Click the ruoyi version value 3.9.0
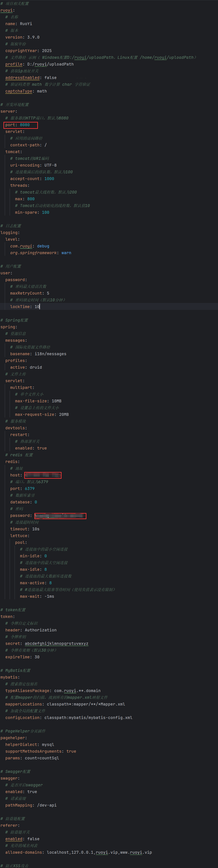The width and height of the screenshot is (218, 868). coord(33,37)
